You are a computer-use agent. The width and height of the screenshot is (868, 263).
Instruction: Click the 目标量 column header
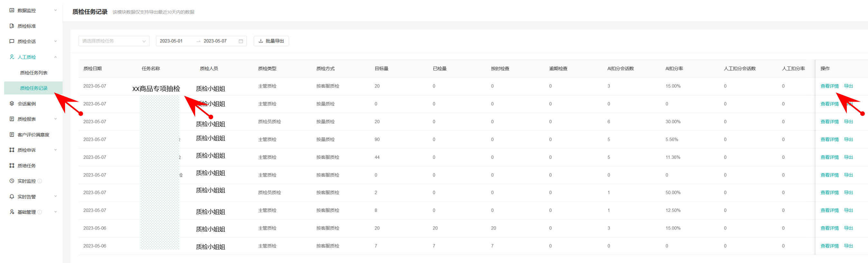pos(382,68)
